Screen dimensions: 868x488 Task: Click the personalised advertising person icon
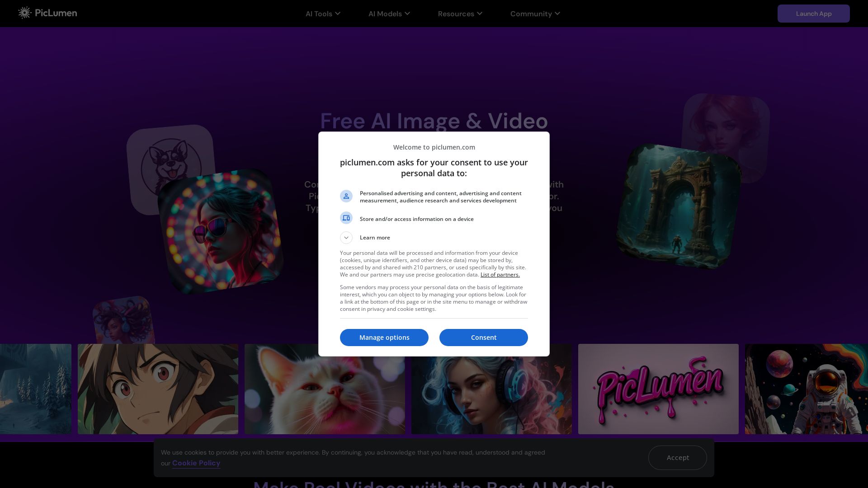coord(346,196)
